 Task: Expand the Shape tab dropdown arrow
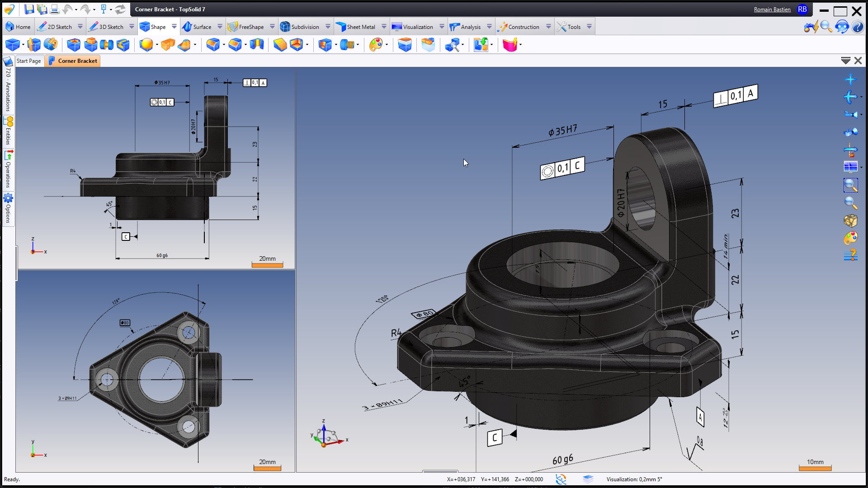click(174, 27)
